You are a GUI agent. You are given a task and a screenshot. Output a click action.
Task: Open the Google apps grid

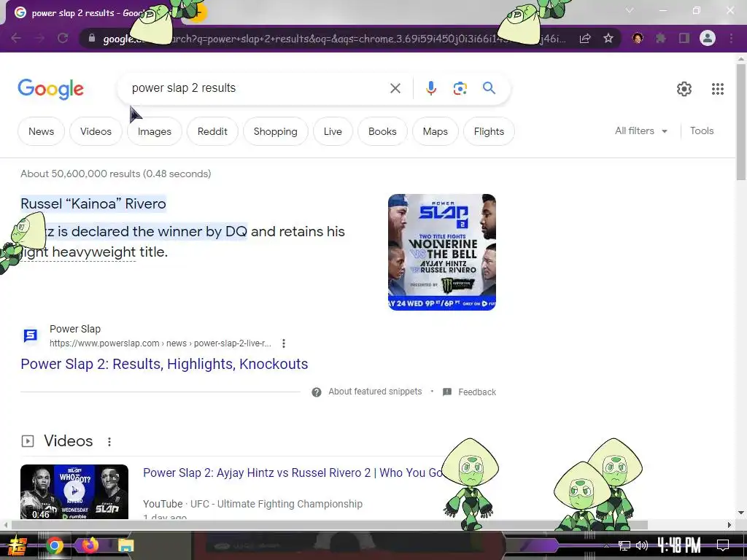pos(718,88)
